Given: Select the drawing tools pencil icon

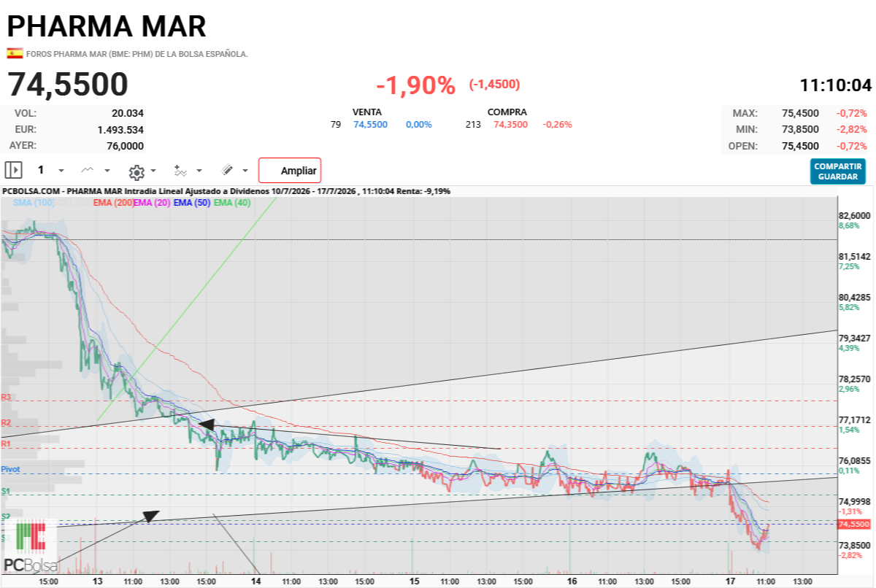Looking at the screenshot, I should (227, 170).
